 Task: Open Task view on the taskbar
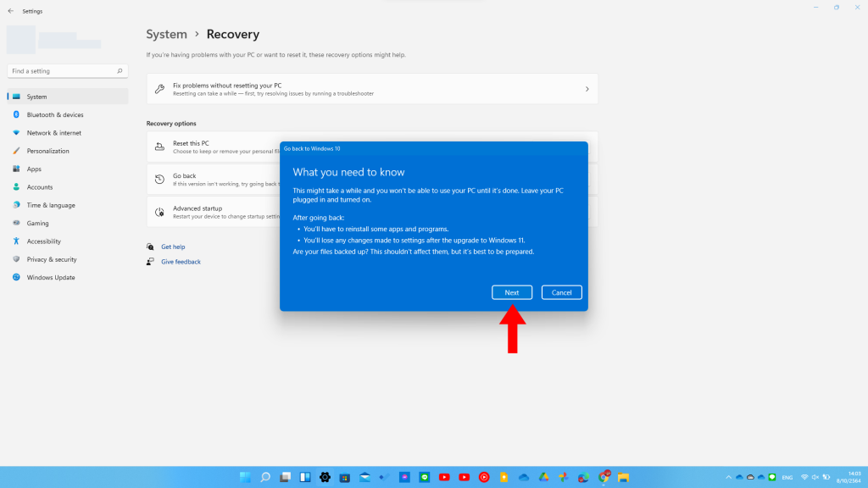(285, 477)
